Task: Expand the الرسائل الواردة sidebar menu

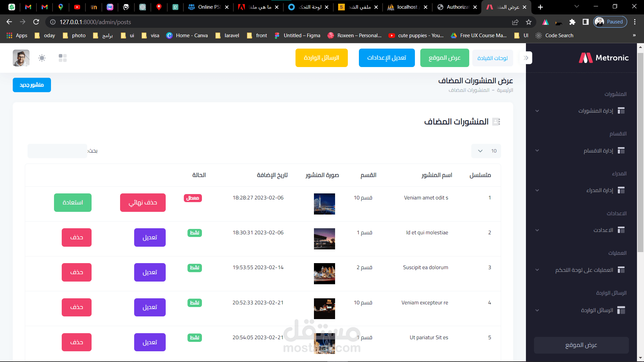Action: click(x=537, y=310)
